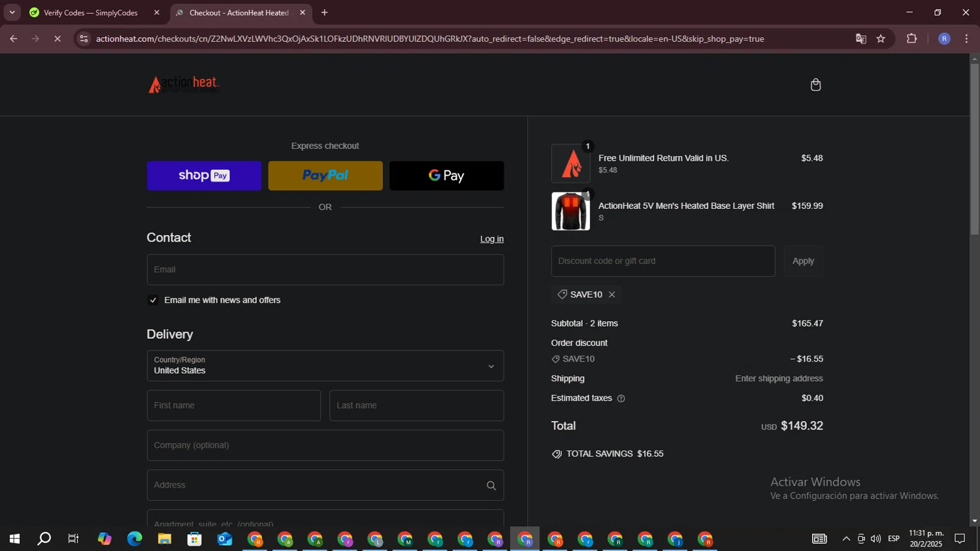980x551 pixels.
Task: Close the Verify Codes tab
Action: click(157, 12)
